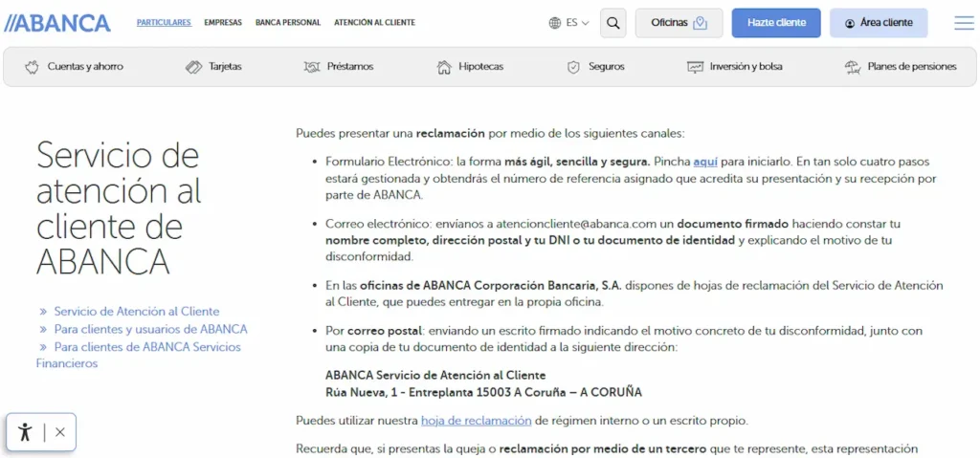This screenshot has height=458, width=980.
Task: Go to Servicio de Atención al Cliente link
Action: 137,311
